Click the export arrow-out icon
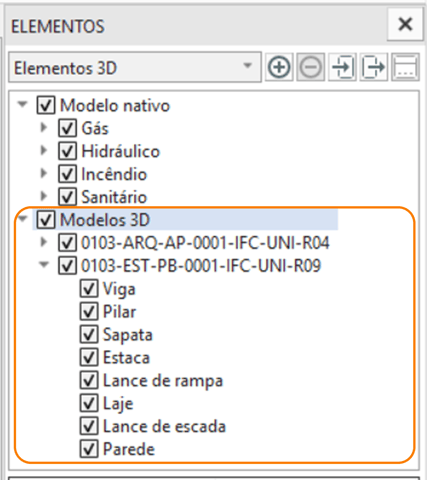The height and width of the screenshot is (480, 427). (374, 67)
